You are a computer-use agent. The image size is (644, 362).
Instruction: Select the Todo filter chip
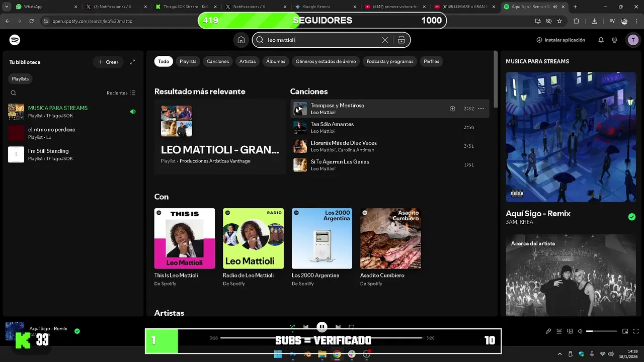coord(164,61)
